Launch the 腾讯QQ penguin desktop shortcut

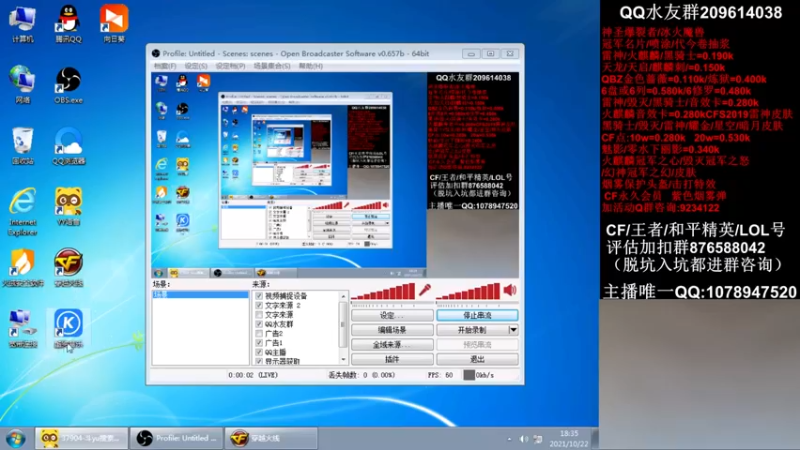click(68, 23)
